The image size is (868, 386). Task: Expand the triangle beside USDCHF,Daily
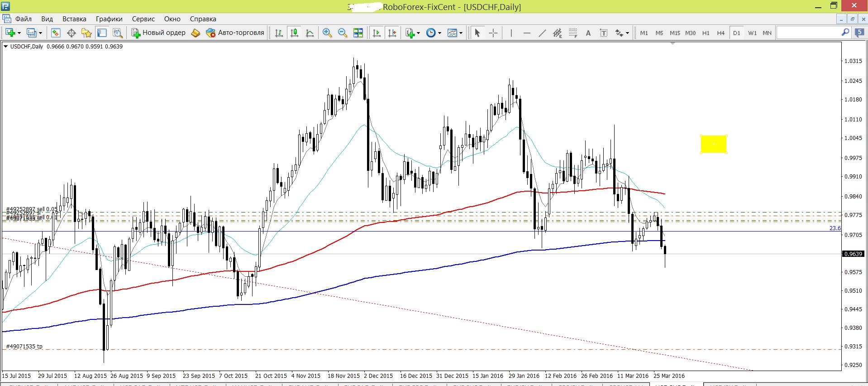tap(5, 46)
